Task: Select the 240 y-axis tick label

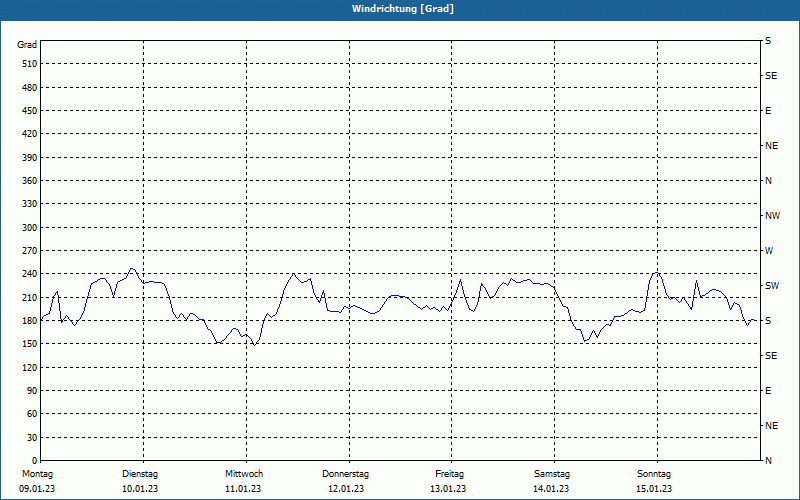Action: click(x=29, y=274)
